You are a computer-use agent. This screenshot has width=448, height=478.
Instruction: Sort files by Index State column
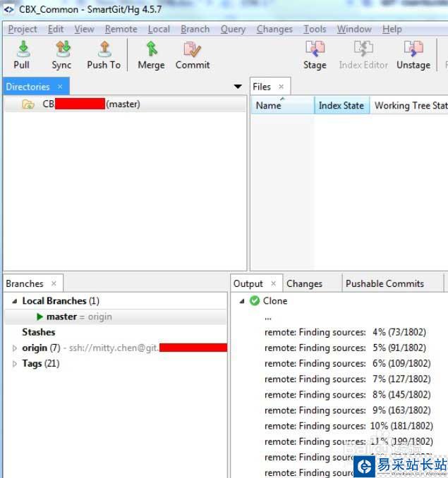(x=342, y=106)
